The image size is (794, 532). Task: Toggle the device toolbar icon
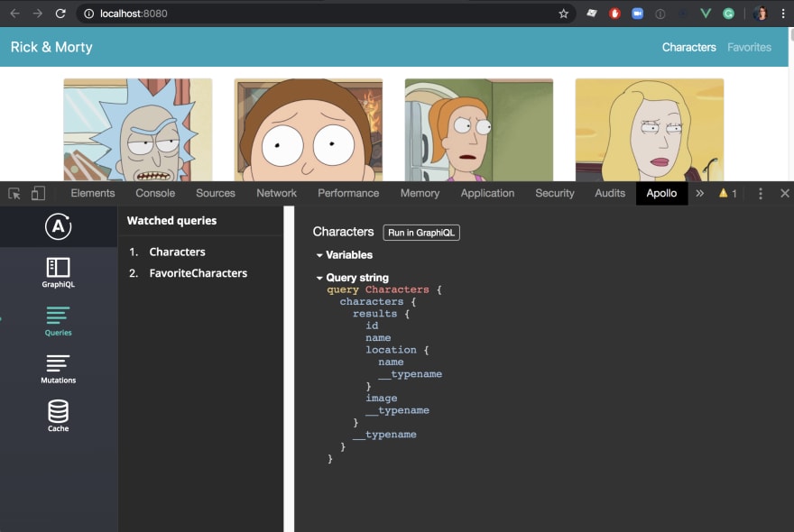coord(38,193)
